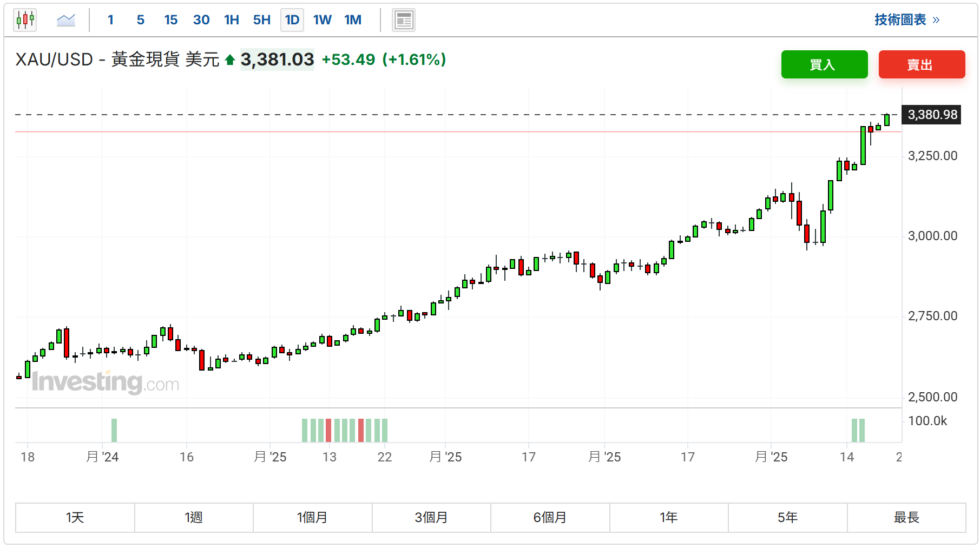Show the 1年 time range

(x=669, y=518)
